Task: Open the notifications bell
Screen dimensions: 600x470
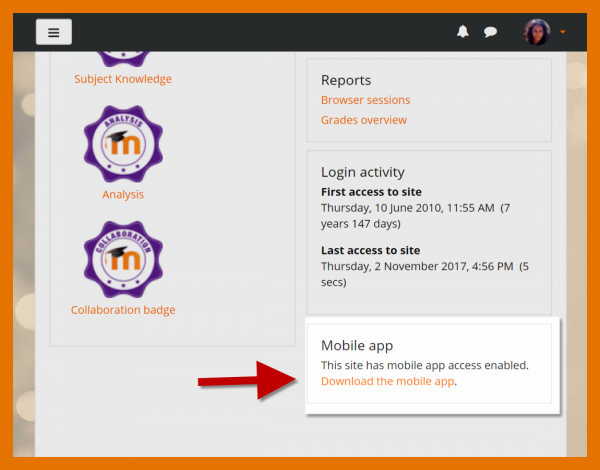Action: (x=462, y=32)
